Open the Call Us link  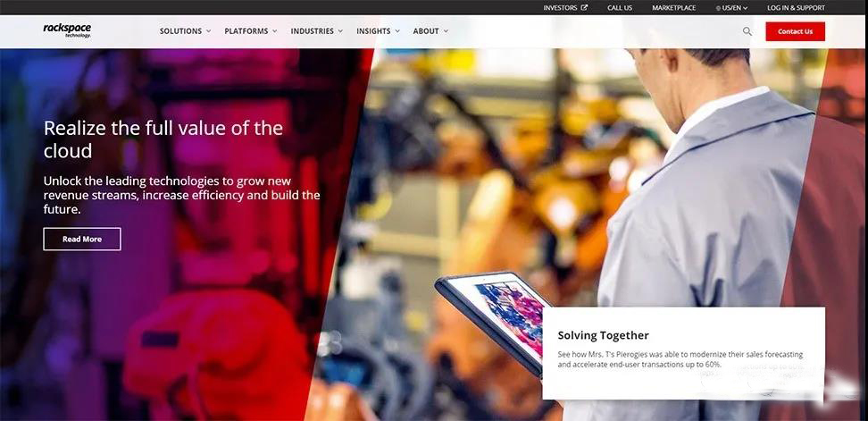(x=620, y=8)
